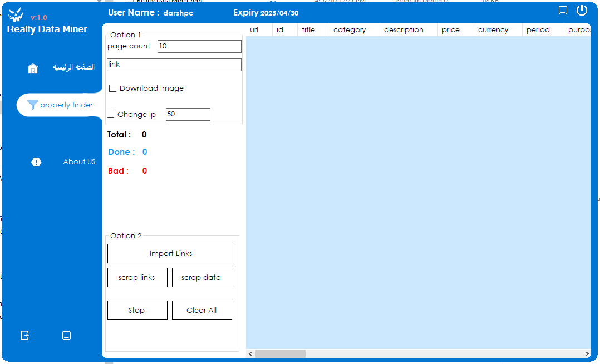Click the logout icon at bottom left

click(x=25, y=335)
